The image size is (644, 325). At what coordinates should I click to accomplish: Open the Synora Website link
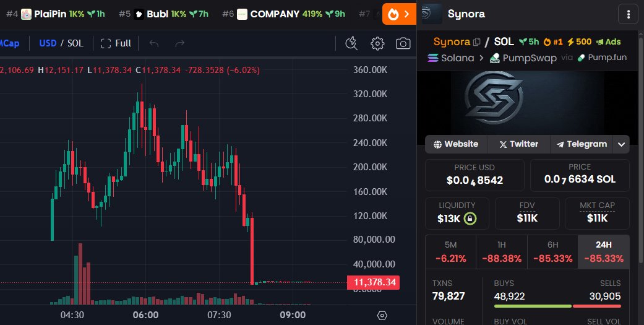coord(456,144)
